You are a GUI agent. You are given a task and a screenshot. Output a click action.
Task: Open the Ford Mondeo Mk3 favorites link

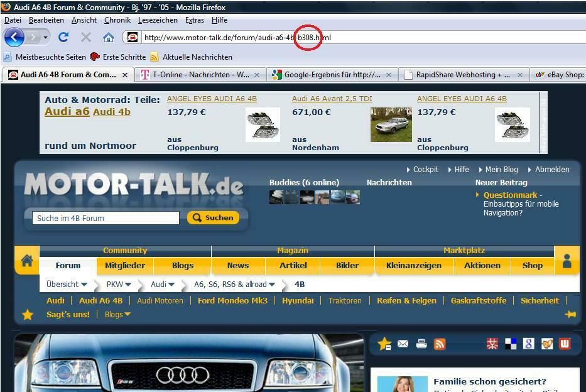point(232,301)
